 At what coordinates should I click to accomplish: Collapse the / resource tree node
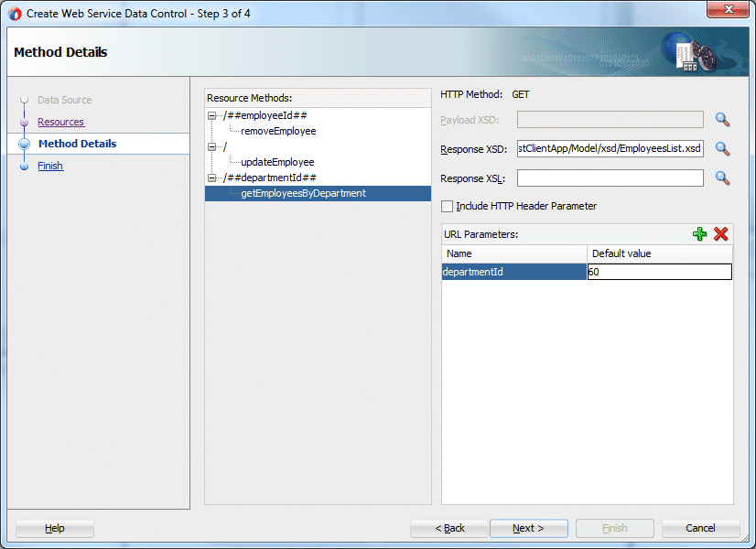[211, 146]
